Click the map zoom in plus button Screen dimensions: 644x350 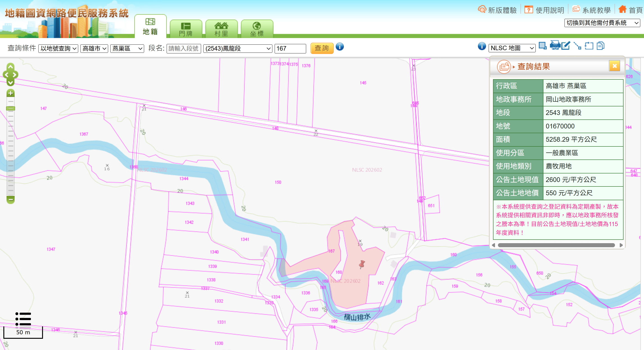11,93
